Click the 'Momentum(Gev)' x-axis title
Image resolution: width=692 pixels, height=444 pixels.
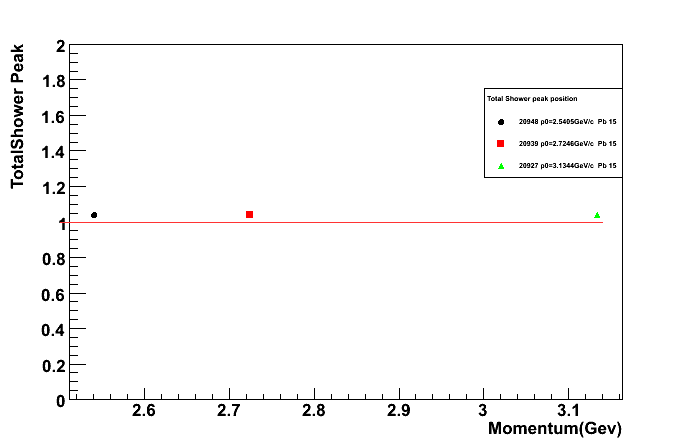pos(555,429)
